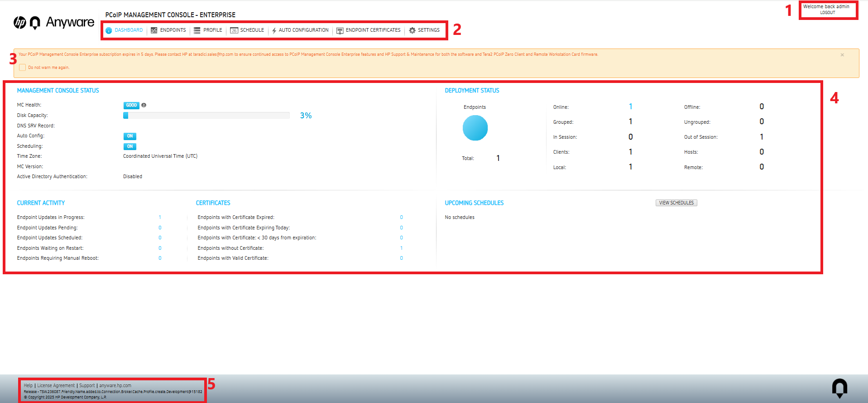This screenshot has width=868, height=403.
Task: Click the No schedules text
Action: [x=460, y=218]
